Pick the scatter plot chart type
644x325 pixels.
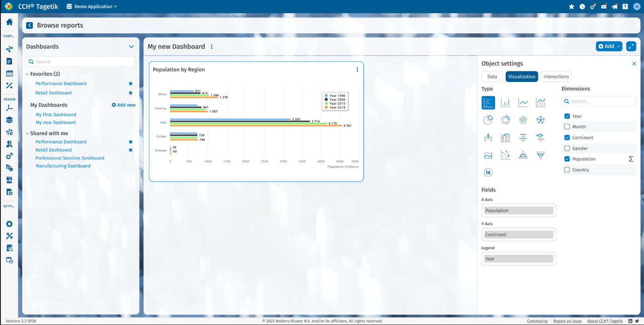(506, 155)
